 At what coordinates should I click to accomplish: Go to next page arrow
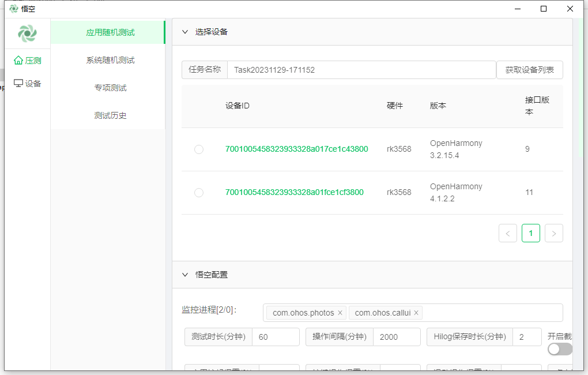coord(553,233)
